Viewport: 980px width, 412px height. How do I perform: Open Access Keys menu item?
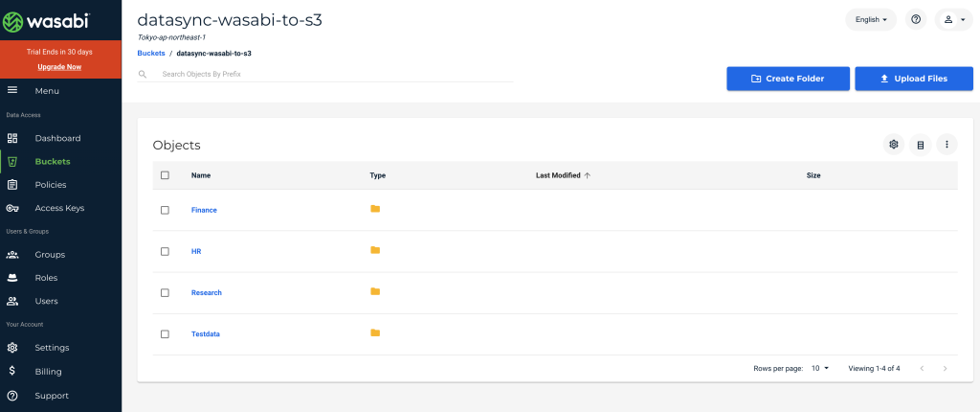pyautogui.click(x=59, y=208)
